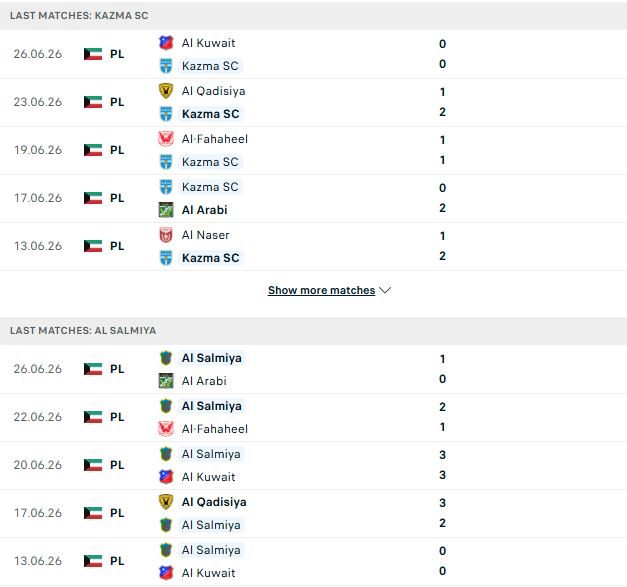Open Al Salmiya vs Al Arabi 26.06.26 match
The image size is (627, 587).
(x=314, y=369)
